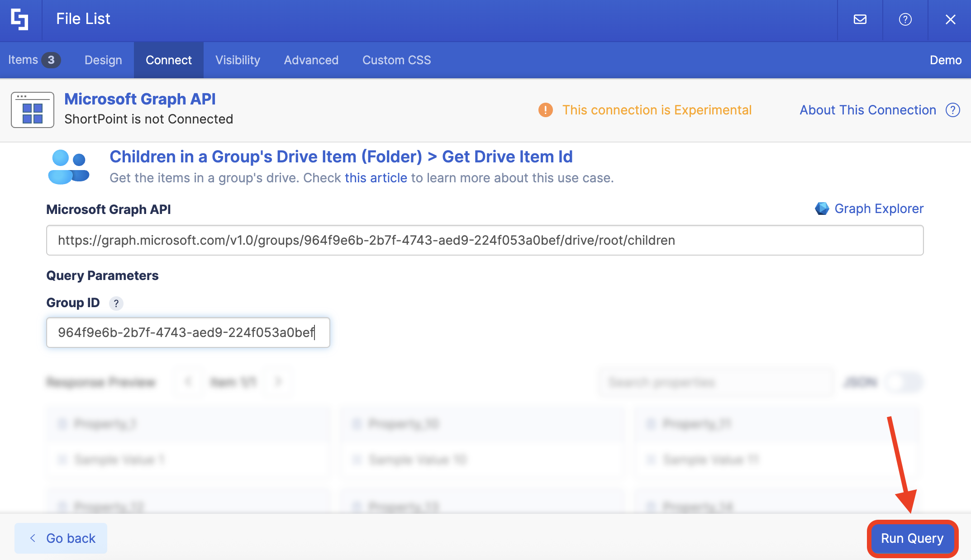Click the Group ID help tooltip icon
This screenshot has width=971, height=560.
coord(116,303)
